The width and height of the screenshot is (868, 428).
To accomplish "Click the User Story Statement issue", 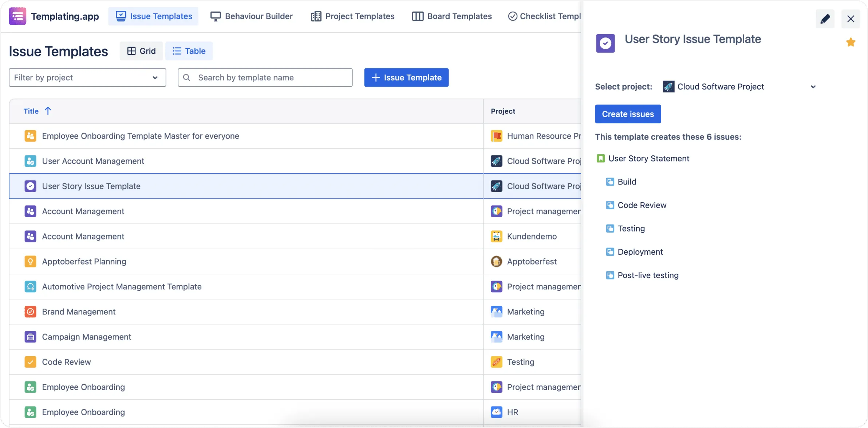I will pyautogui.click(x=648, y=158).
